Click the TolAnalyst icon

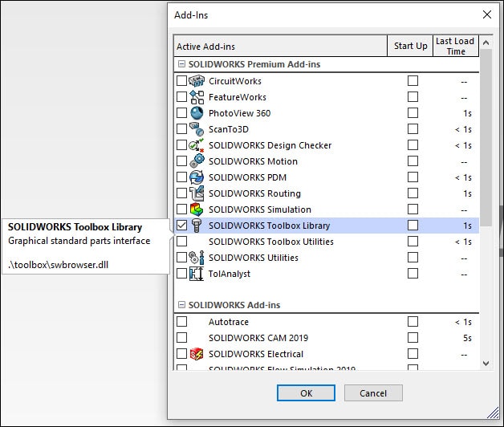click(x=197, y=274)
